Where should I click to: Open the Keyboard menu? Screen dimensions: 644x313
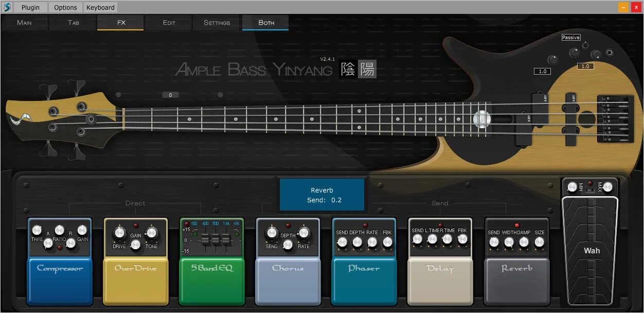point(100,7)
